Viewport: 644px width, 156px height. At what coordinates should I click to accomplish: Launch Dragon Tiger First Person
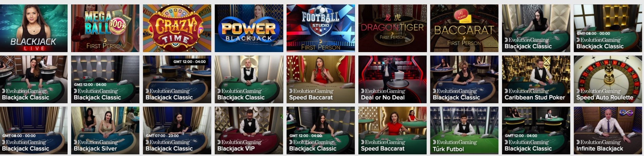(x=393, y=28)
